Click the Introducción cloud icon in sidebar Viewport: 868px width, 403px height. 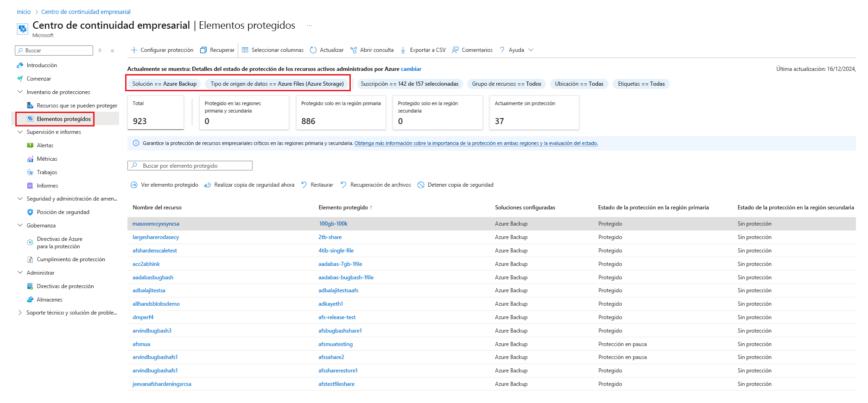[20, 65]
